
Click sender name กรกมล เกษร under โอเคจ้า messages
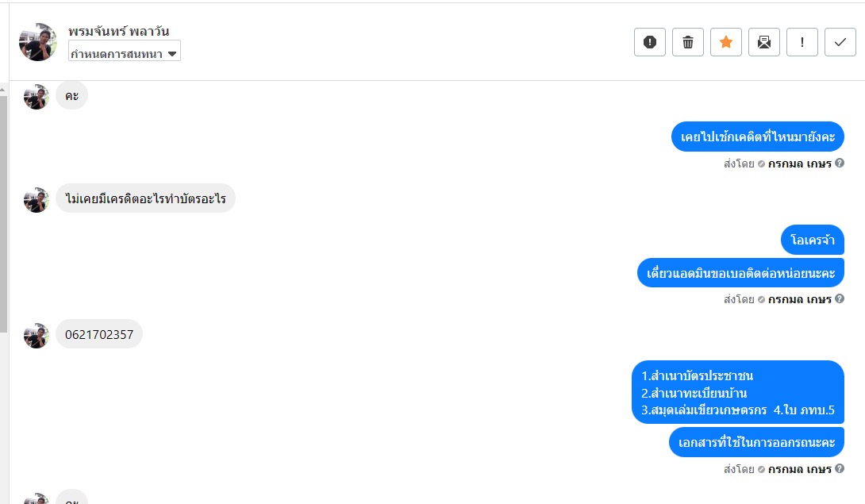(x=799, y=299)
